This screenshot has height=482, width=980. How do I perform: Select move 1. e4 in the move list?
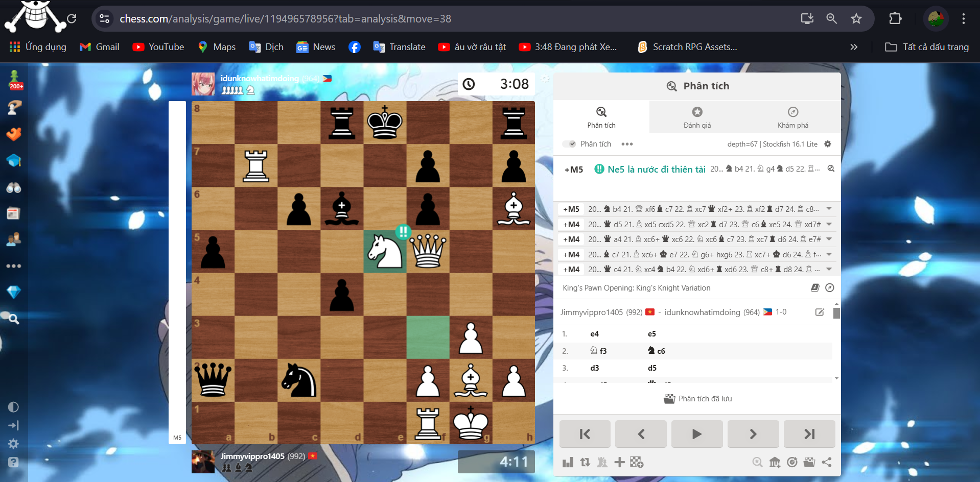tap(594, 334)
